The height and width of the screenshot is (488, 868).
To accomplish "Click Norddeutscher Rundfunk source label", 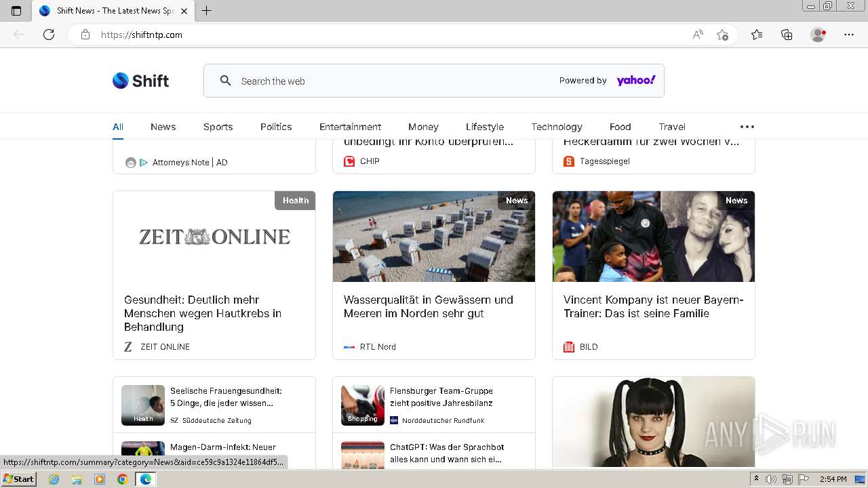I will (443, 420).
